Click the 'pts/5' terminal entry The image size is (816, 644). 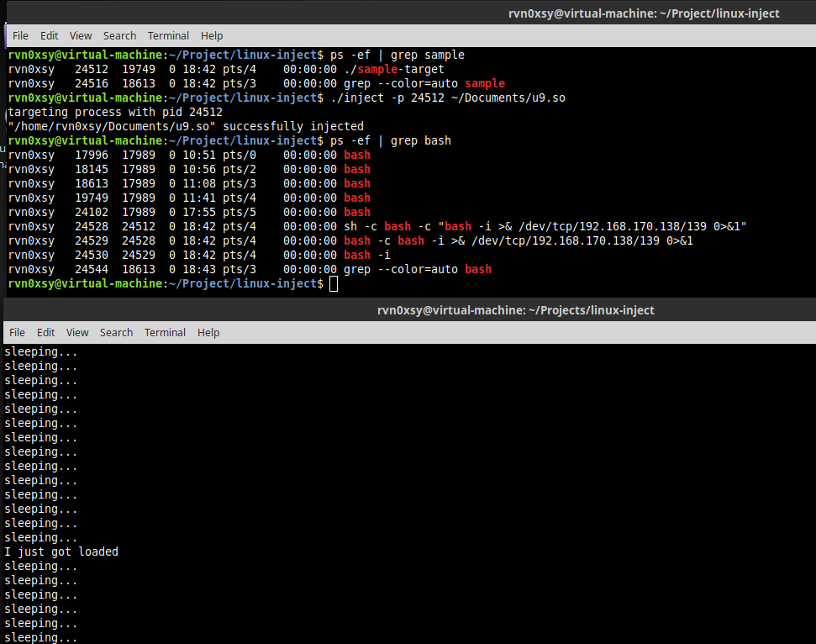[240, 213]
